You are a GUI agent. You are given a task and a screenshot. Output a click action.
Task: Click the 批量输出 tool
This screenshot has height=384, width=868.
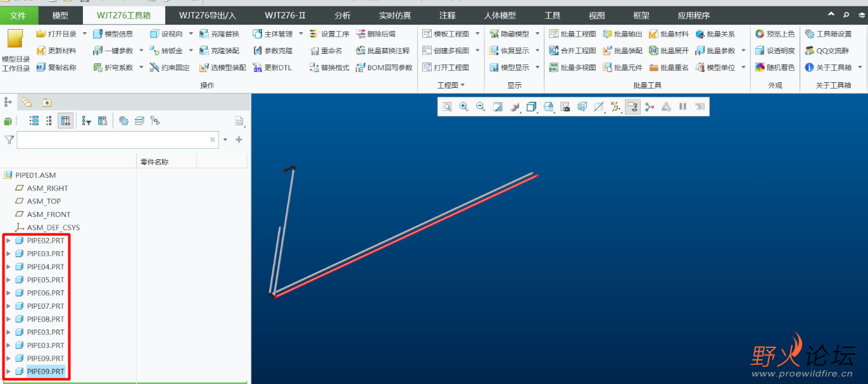coord(623,34)
